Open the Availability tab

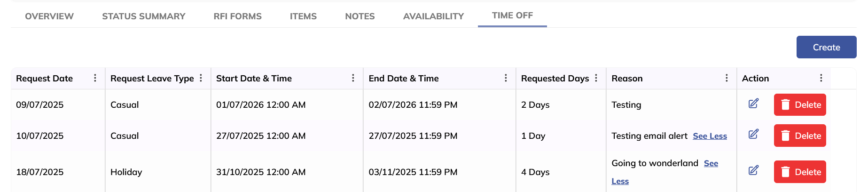433,16
